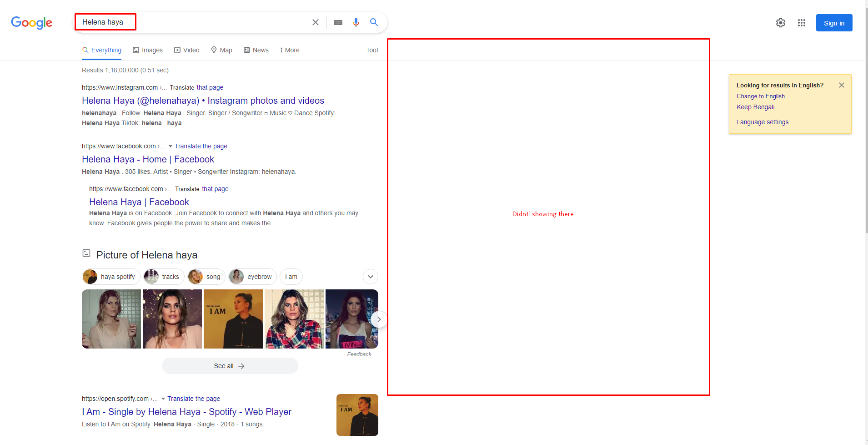Open second photo with sparkly background
The height and width of the screenshot is (445, 868).
172,319
